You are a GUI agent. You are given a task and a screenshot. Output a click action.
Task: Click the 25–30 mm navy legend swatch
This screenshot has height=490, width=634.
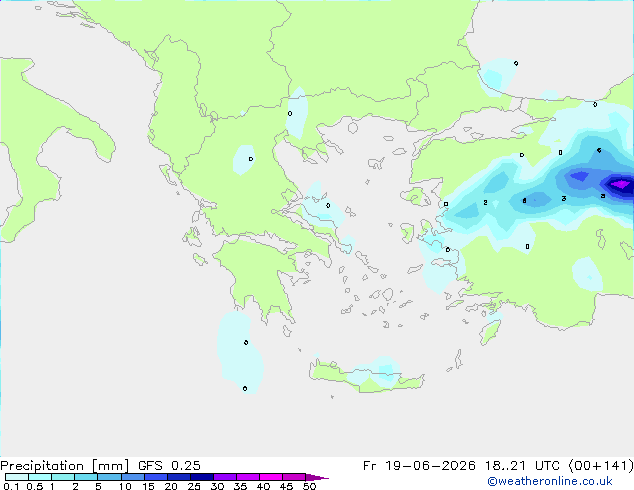pos(202,477)
